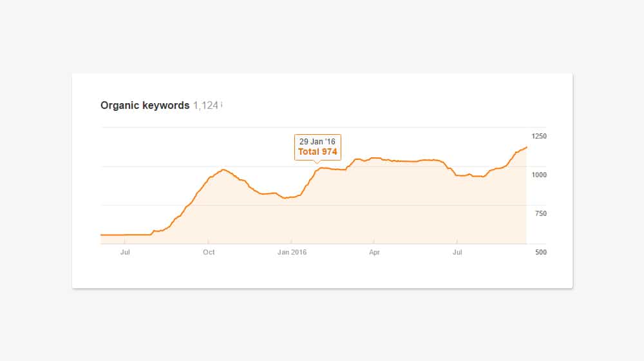The width and height of the screenshot is (644, 361).
Task: Click the Jul label following Apr
Action: [457, 252]
